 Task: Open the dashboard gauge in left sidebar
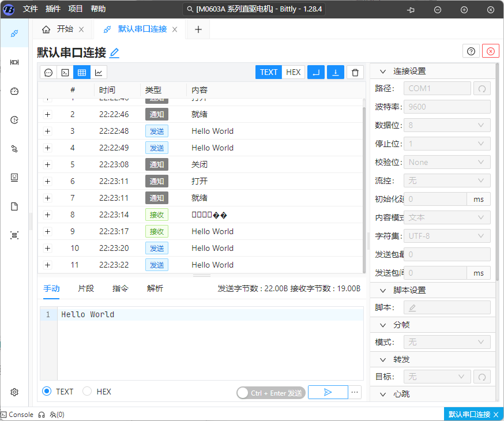[x=14, y=91]
